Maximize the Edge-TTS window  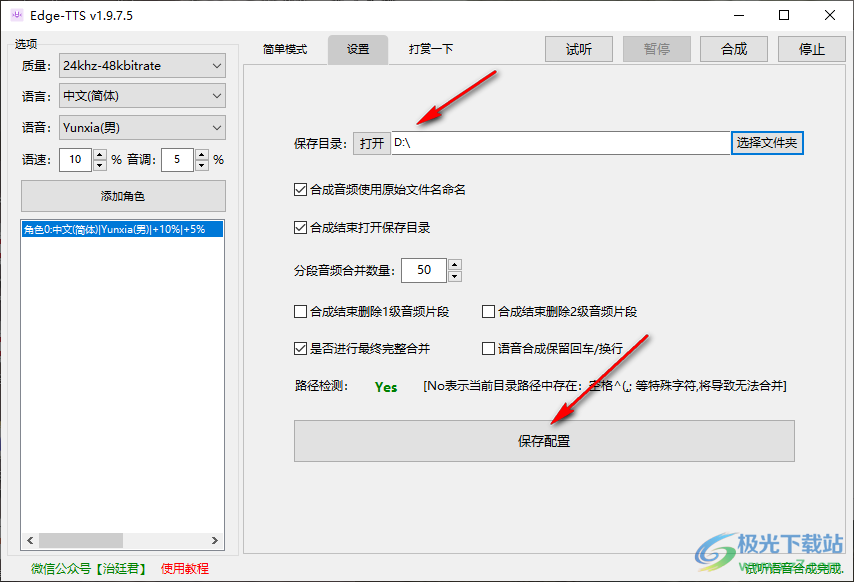(x=784, y=15)
